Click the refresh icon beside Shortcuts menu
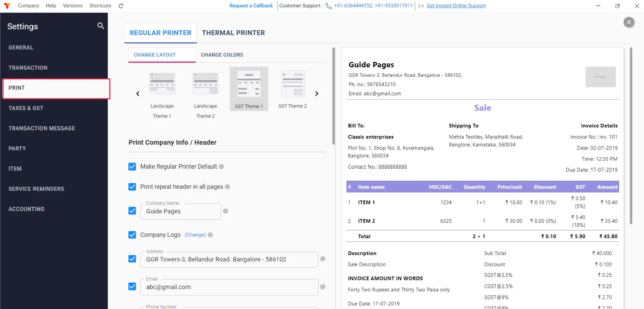Screen dimensions: 644x309 (x=121, y=6)
